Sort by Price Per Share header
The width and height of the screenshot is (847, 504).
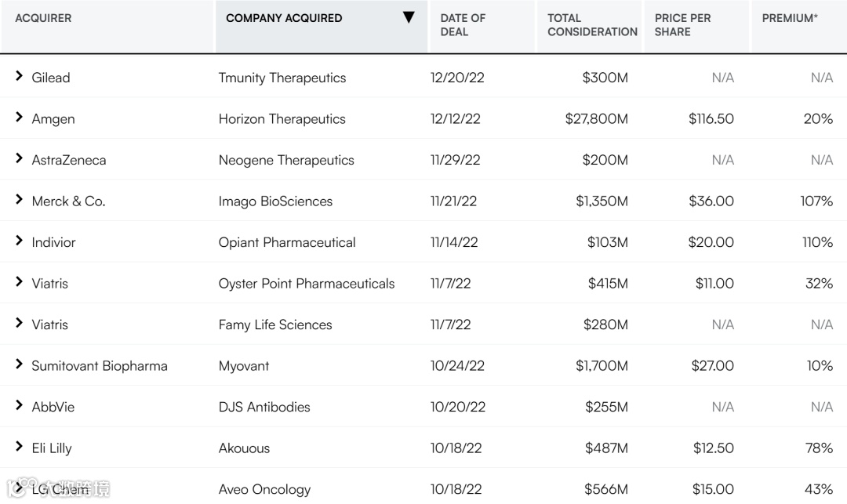[682, 25]
